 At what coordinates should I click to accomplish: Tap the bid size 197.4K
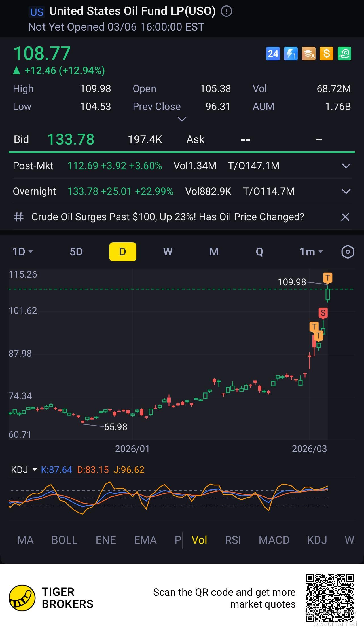(x=145, y=139)
